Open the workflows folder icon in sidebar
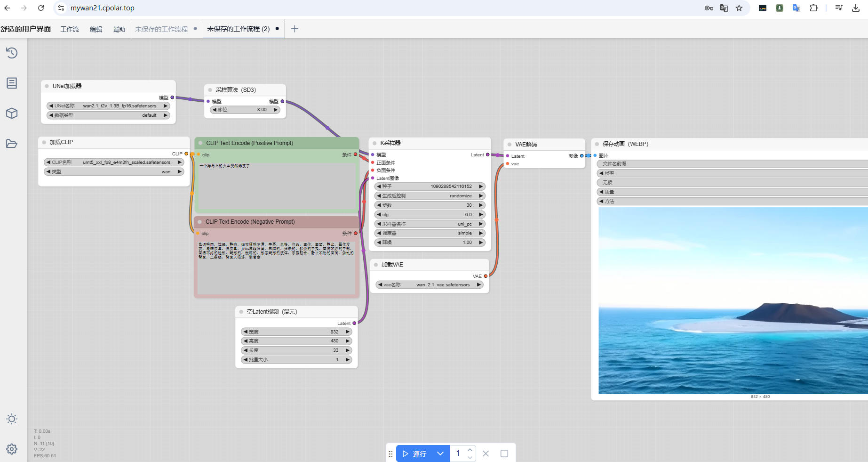This screenshot has height=462, width=868. pos(12,144)
